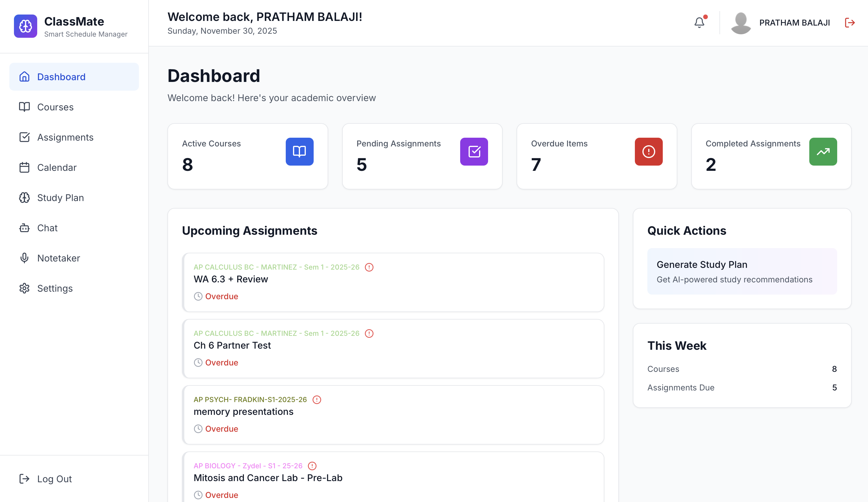Click the purple Pending Assignments check icon
868x502 pixels.
pos(474,151)
